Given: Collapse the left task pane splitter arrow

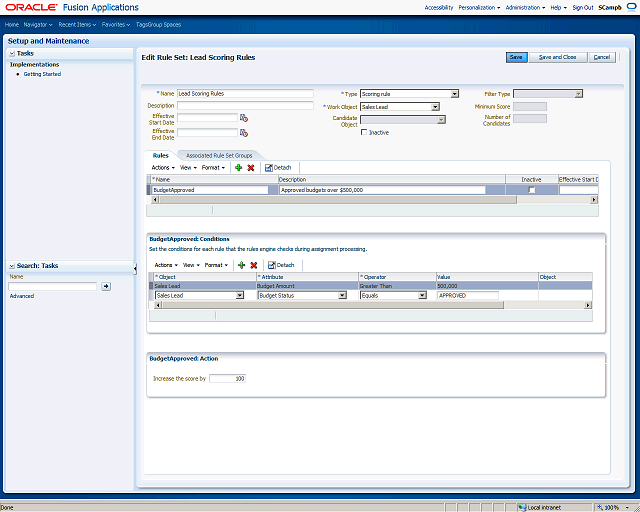Looking at the screenshot, I should click(x=135, y=268).
